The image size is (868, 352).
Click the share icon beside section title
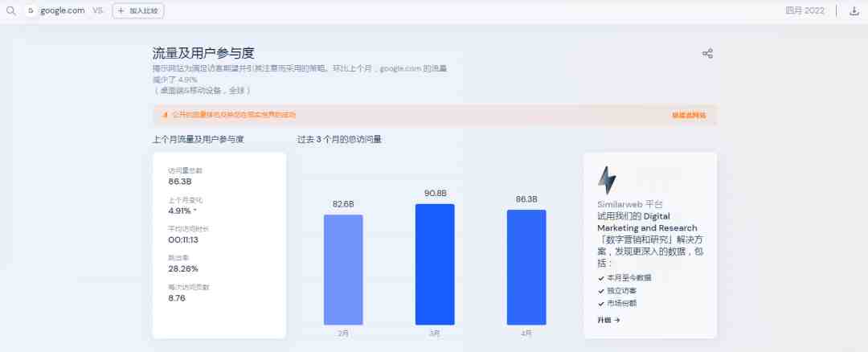click(x=707, y=54)
